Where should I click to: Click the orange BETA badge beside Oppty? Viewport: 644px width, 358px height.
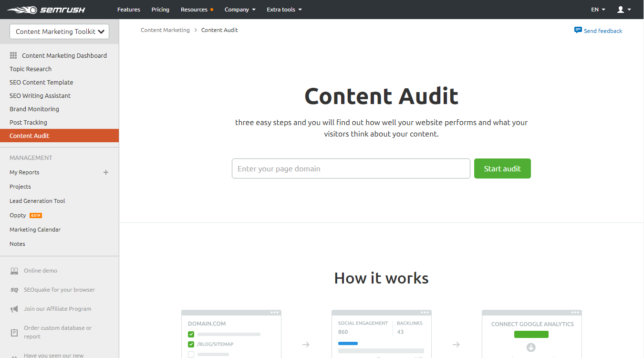pyautogui.click(x=36, y=215)
